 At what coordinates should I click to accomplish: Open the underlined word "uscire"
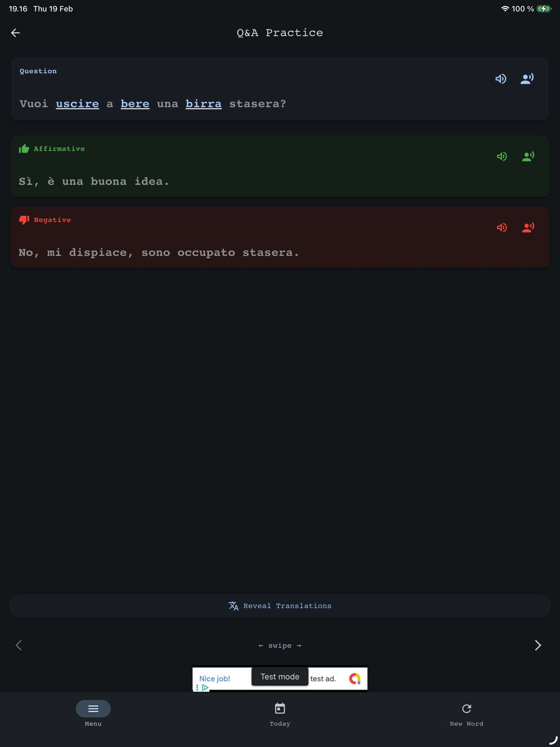(x=77, y=104)
